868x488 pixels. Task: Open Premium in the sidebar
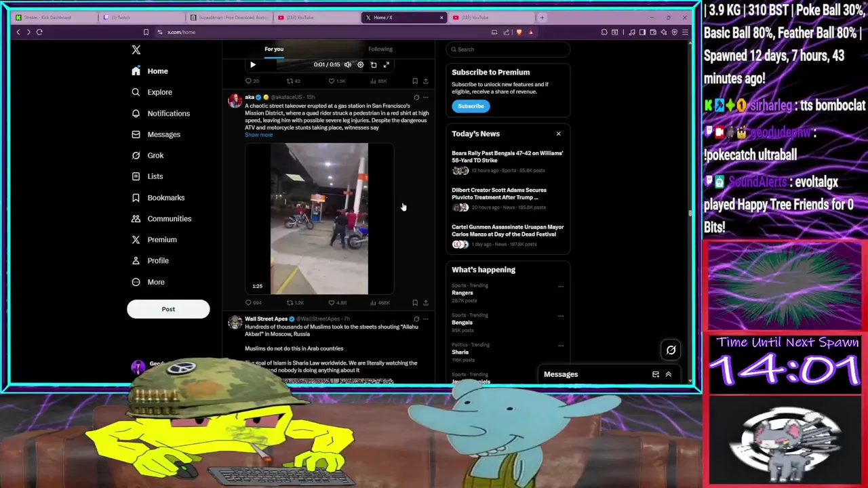click(154, 239)
